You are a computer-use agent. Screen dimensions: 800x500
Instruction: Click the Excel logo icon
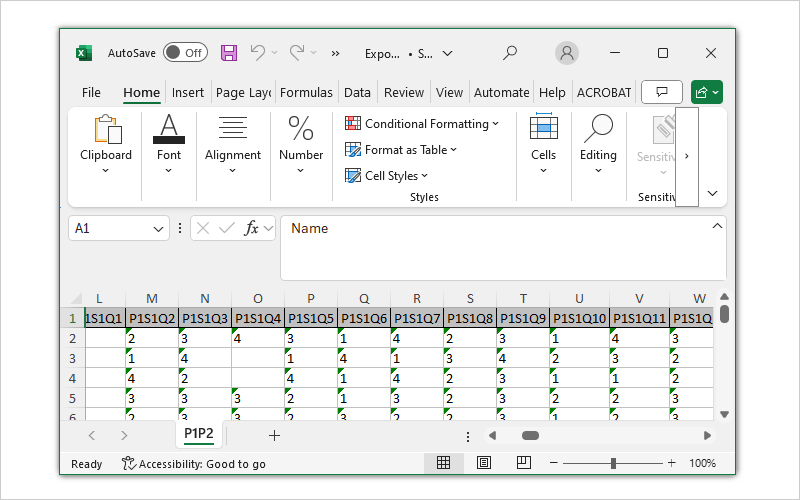coord(84,53)
